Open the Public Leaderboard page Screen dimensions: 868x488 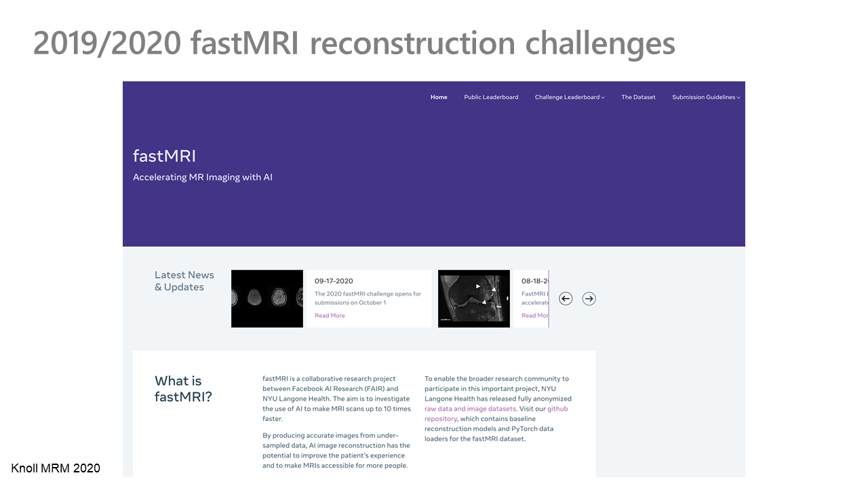(x=491, y=97)
